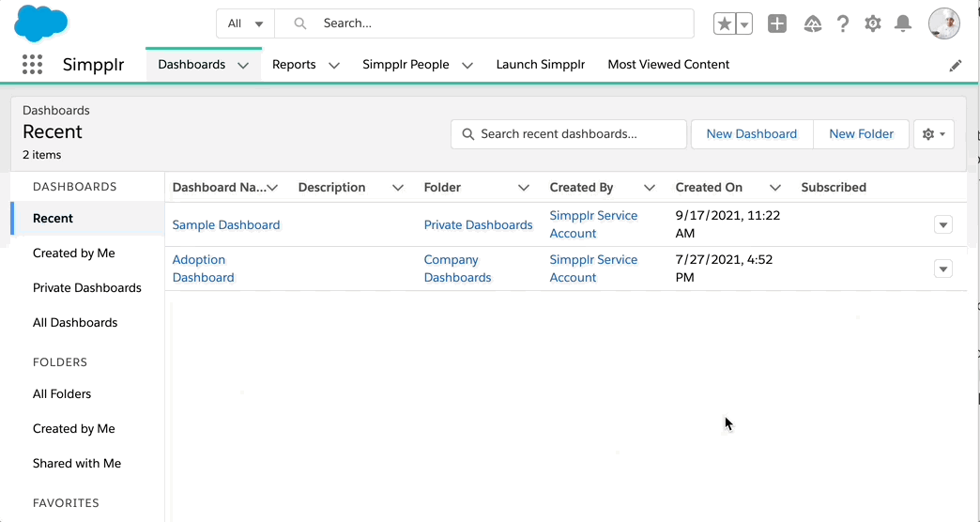Click the Salesforce cloud logo

(40, 23)
